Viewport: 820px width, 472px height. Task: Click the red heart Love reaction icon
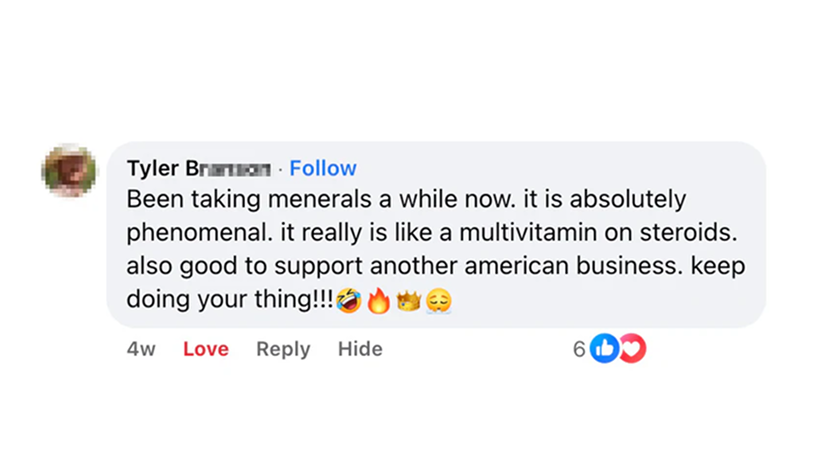[x=632, y=348]
